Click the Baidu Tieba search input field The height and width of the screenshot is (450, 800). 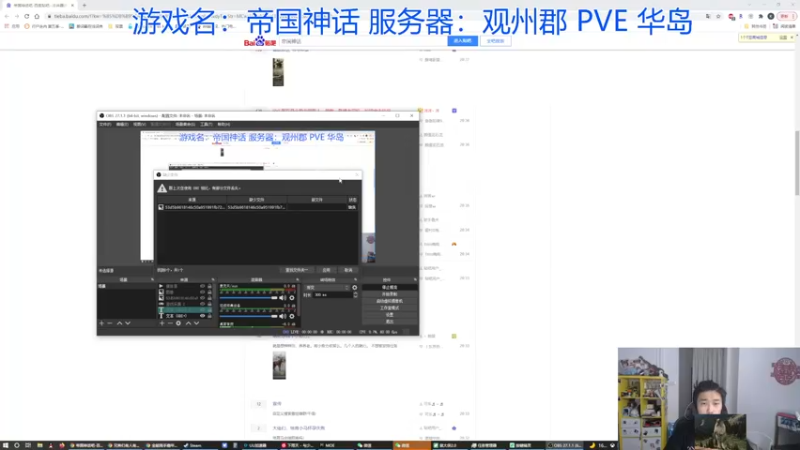click(x=363, y=41)
